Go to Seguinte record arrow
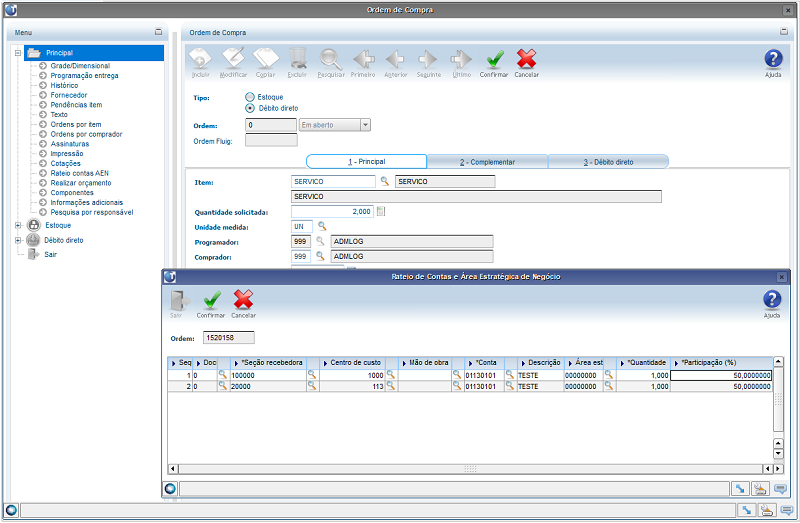The width and height of the screenshot is (800, 523). 428,59
